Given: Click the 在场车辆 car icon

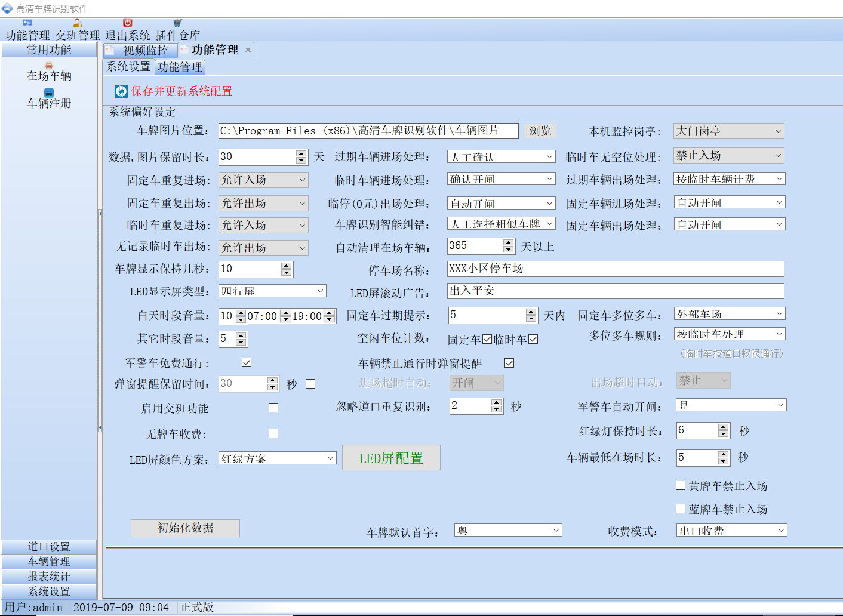Looking at the screenshot, I should click(49, 65).
